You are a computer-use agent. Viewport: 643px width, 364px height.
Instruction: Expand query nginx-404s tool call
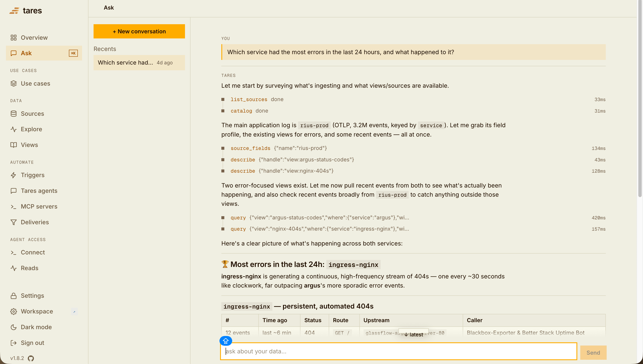click(413, 229)
